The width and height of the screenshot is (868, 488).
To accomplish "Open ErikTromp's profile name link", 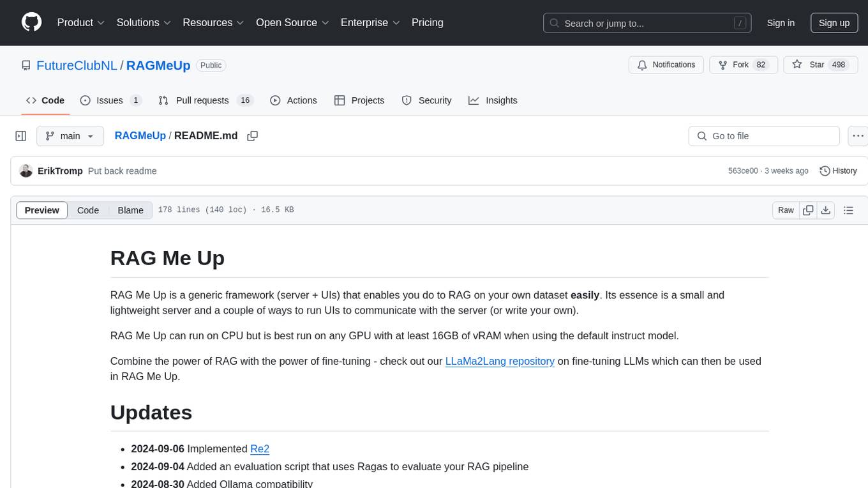I will pos(60,171).
